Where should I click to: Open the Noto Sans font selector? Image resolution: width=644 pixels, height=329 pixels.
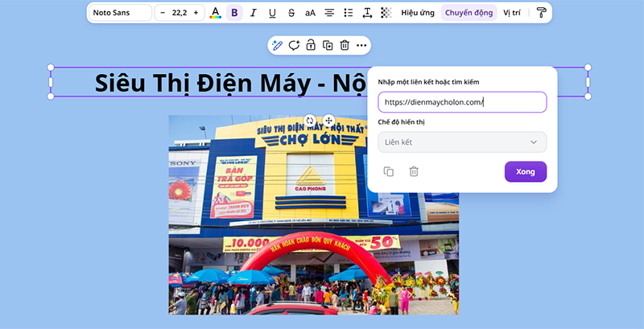pos(120,13)
